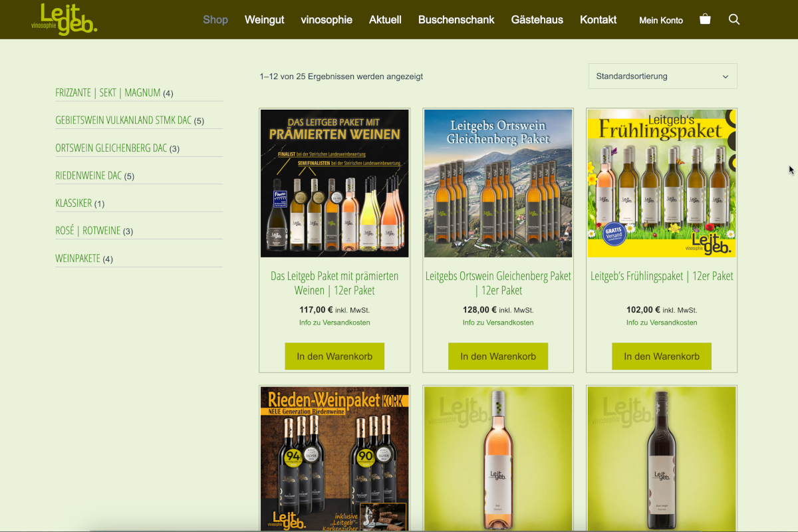Open the Buschenschank menu item
Viewport: 798px width, 532px height.
tap(456, 19)
